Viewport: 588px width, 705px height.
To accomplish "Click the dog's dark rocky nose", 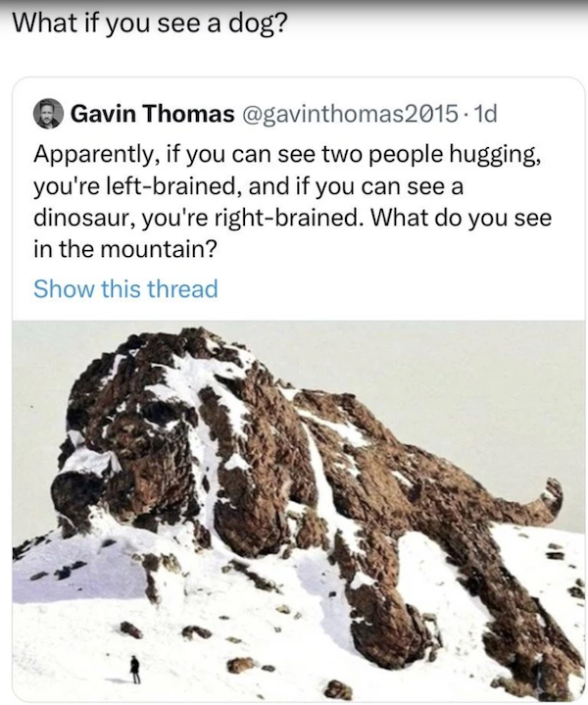I will pyautogui.click(x=72, y=492).
